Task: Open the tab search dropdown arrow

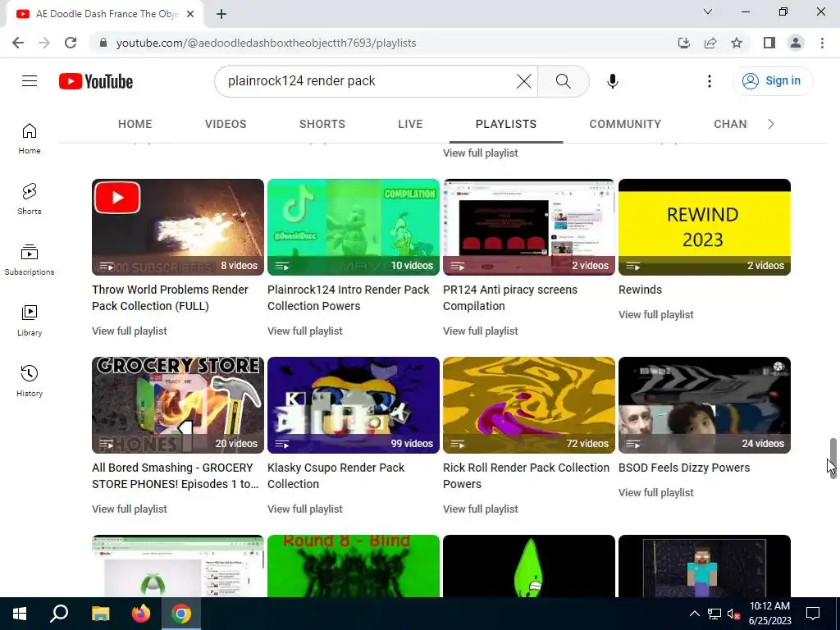Action: [708, 11]
